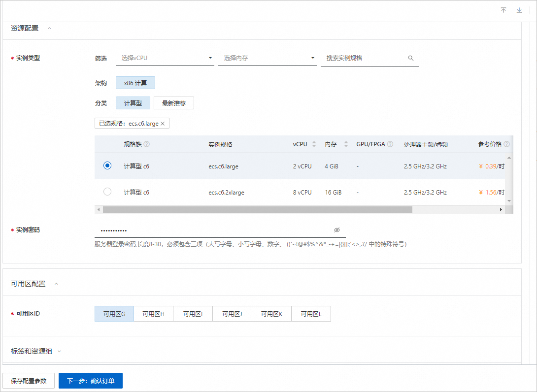Click the ecs.c6.2xlarge spec name cell

226,193
